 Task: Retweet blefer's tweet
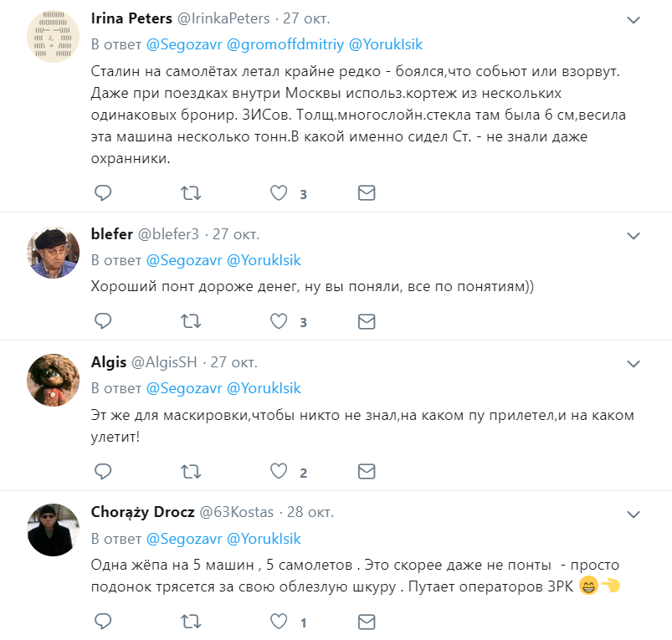point(191,321)
